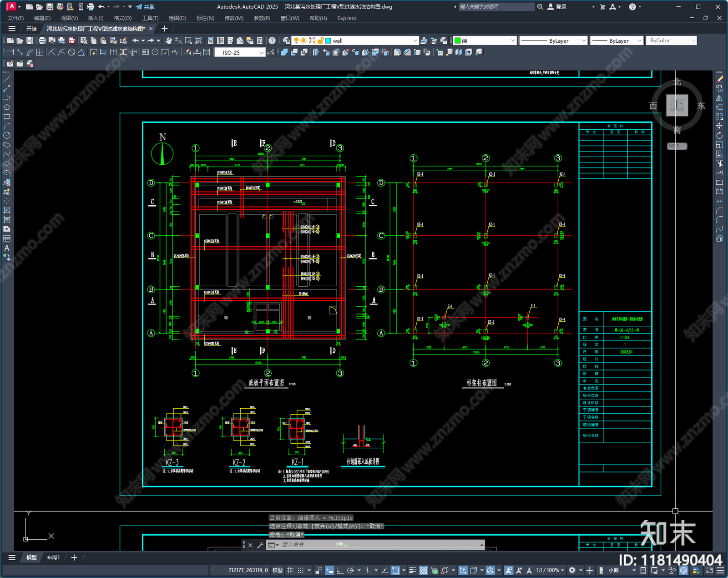Select the Table tool in draw toolbar
The width and height of the screenshot is (728, 578).
coord(7,238)
